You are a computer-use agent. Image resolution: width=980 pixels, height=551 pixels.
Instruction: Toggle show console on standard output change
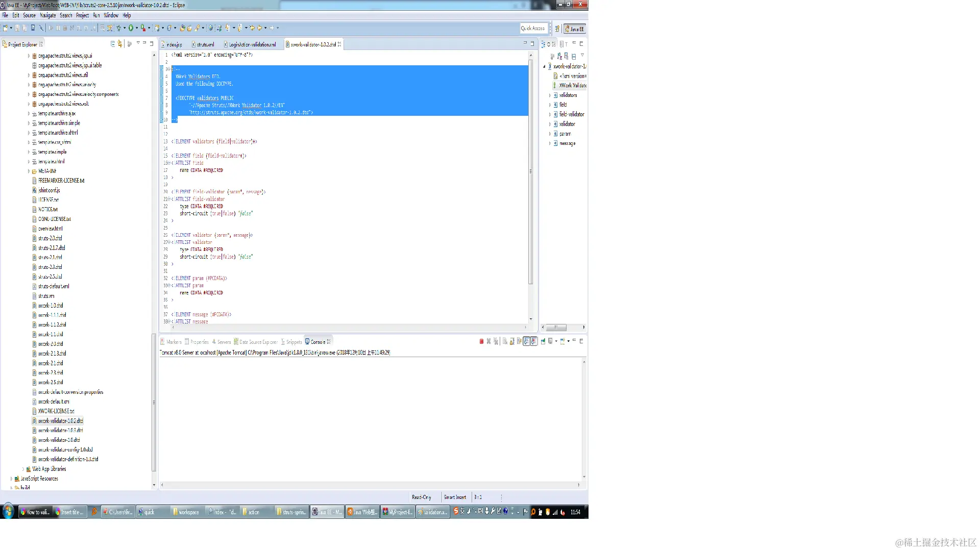tap(526, 341)
